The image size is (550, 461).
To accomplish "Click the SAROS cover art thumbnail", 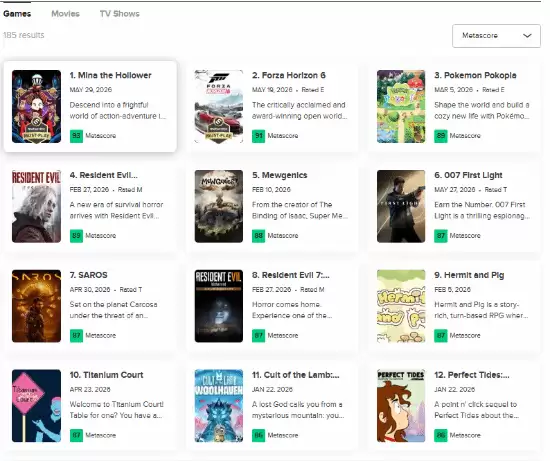I will [36, 306].
